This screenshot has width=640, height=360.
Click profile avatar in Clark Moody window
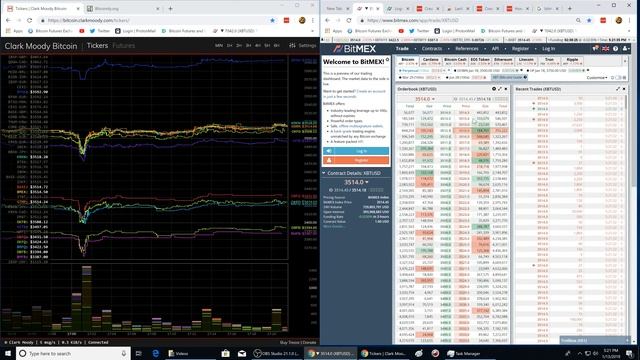coord(302,20)
